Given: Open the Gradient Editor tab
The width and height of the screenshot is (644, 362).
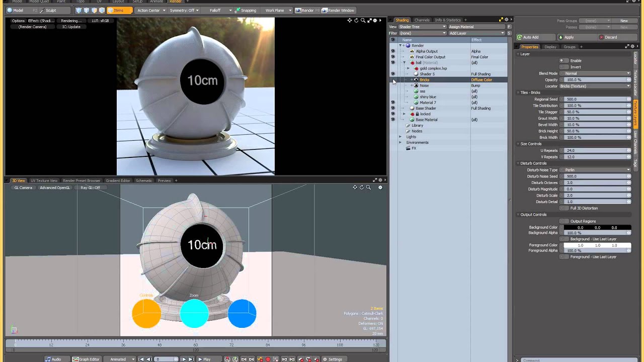Looking at the screenshot, I should click(118, 180).
